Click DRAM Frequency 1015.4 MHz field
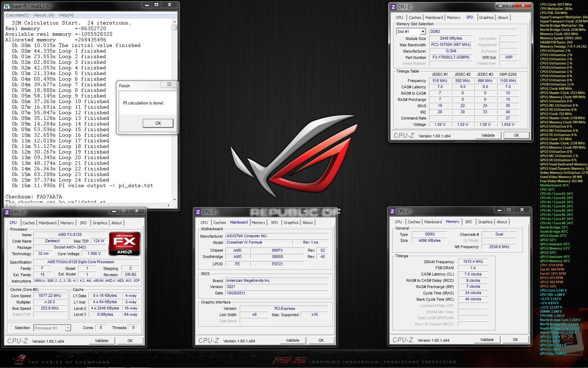The width and height of the screenshot is (588, 368). pos(473,261)
